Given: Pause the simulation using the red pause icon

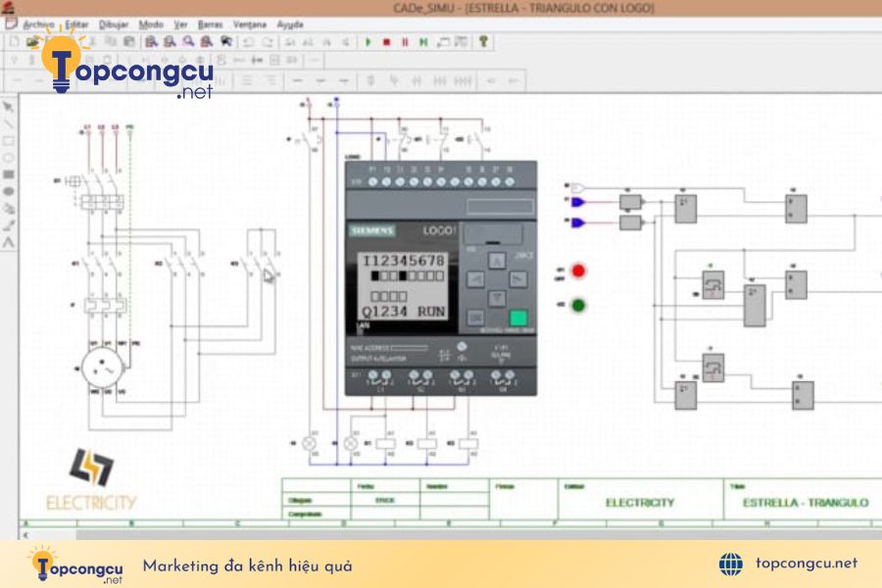Looking at the screenshot, I should click(x=405, y=41).
